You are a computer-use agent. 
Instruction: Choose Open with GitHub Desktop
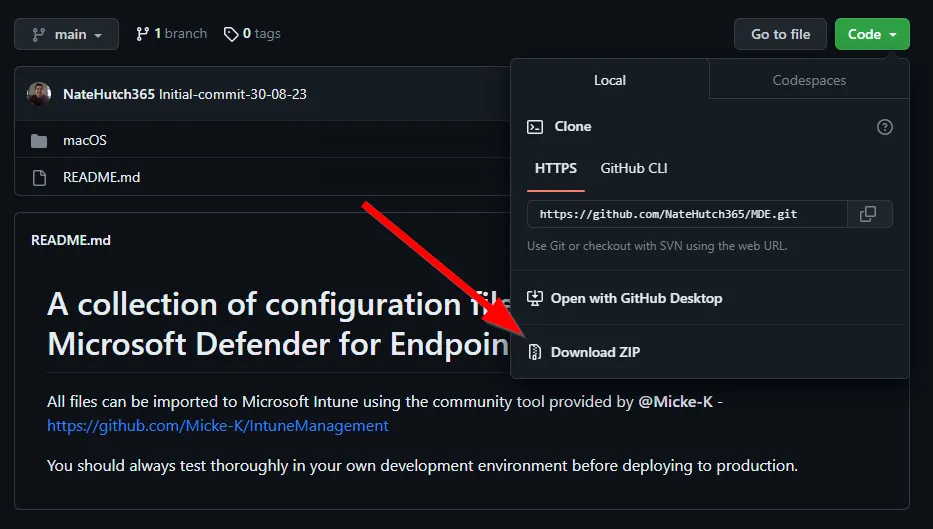(636, 298)
